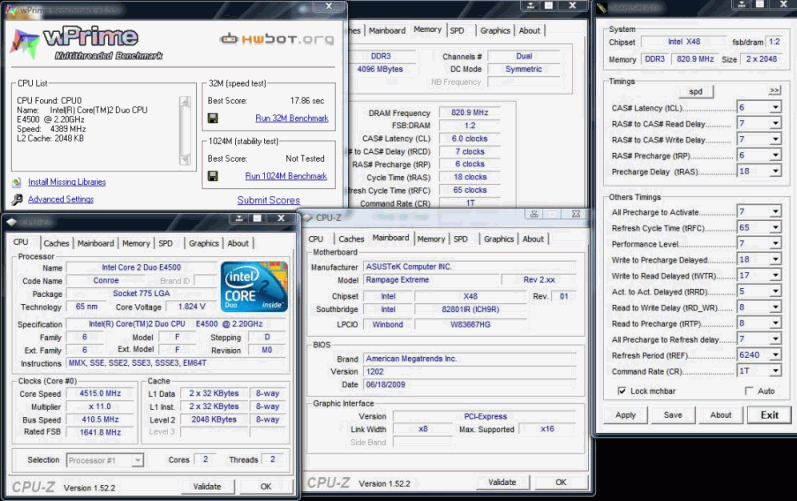797x501 pixels.
Task: Open All Precharge to Activate dropdown
Action: pos(775,211)
